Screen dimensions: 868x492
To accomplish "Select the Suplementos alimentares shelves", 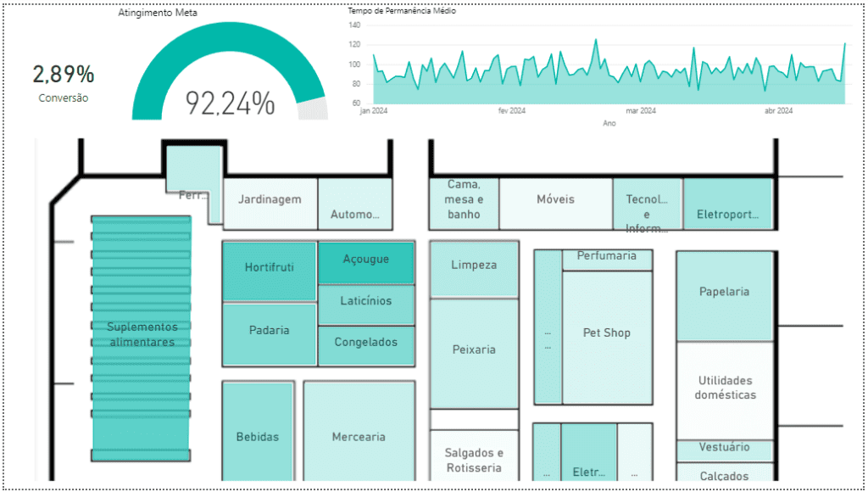I will tap(142, 338).
